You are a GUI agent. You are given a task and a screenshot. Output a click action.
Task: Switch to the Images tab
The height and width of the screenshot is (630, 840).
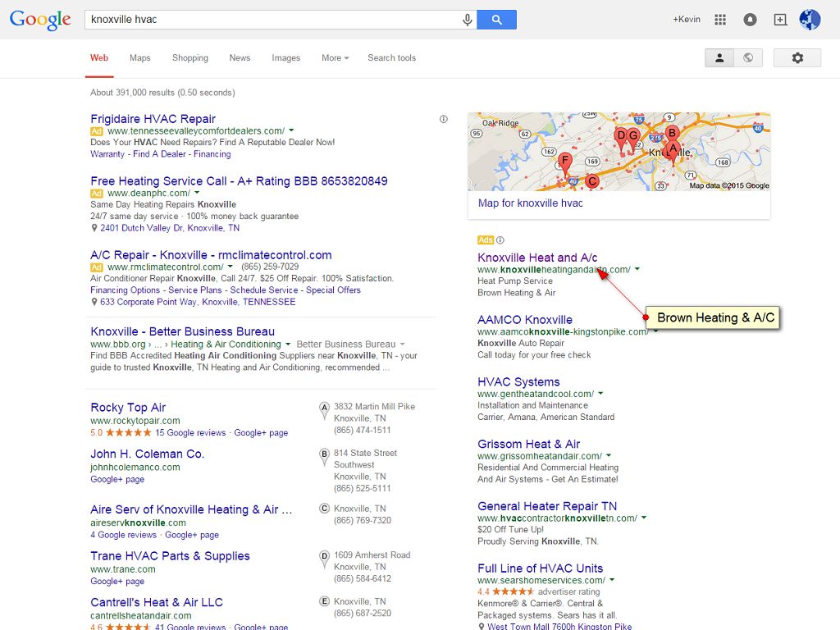pyautogui.click(x=285, y=58)
